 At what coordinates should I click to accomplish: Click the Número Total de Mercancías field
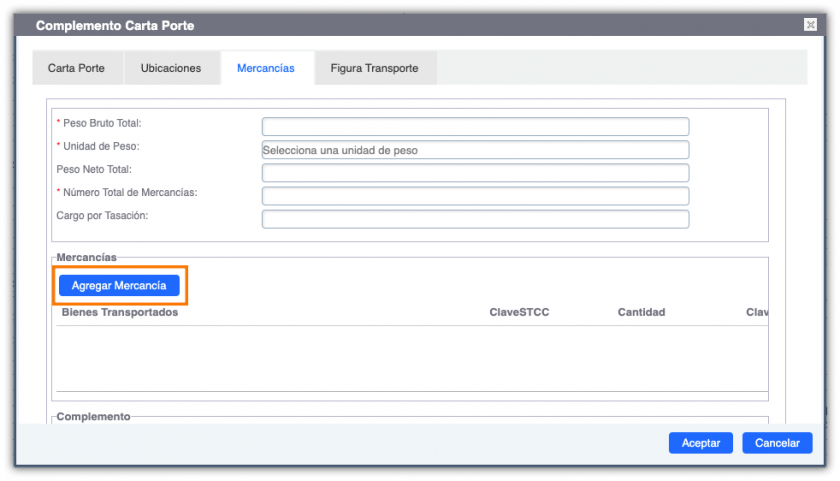click(475, 196)
